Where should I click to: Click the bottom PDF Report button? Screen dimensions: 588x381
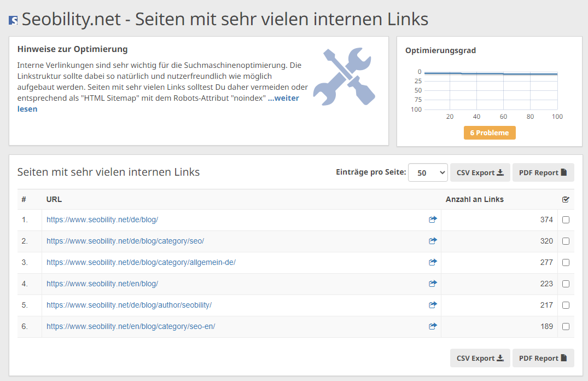click(543, 358)
